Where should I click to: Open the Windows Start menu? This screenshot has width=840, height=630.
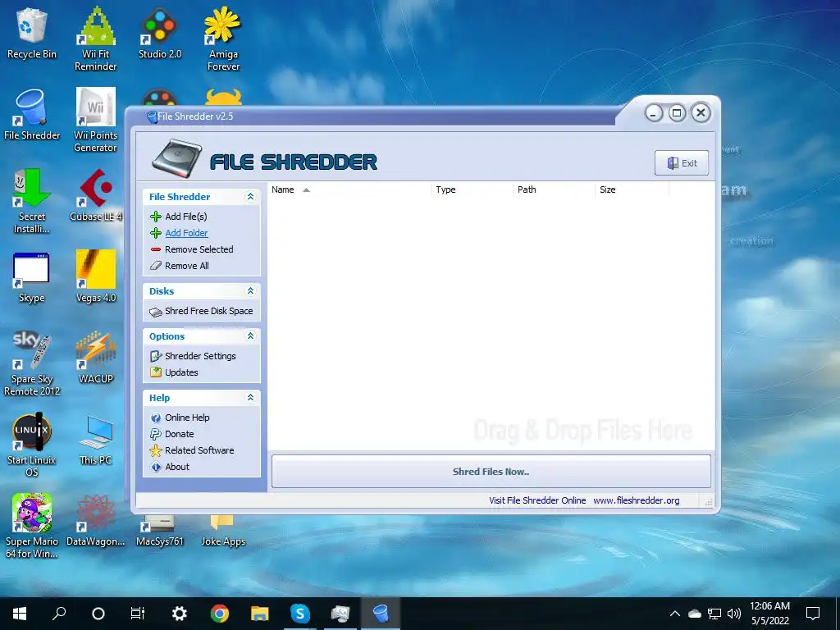[20, 614]
